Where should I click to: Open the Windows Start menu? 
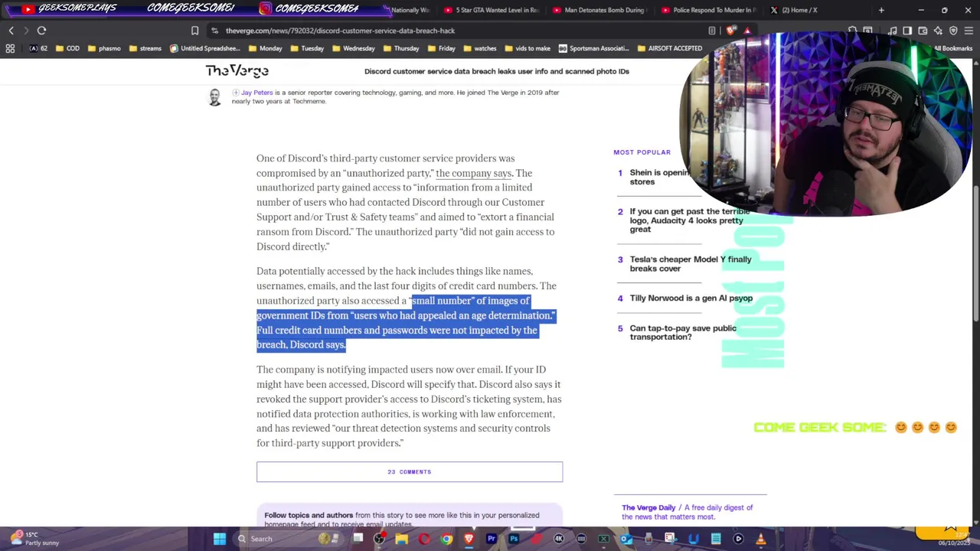[220, 539]
